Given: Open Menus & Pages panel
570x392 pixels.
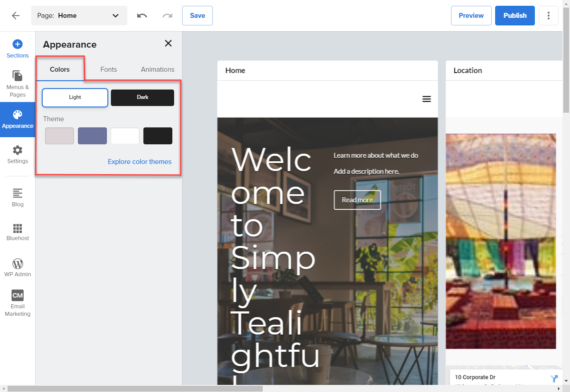Looking at the screenshot, I should pos(17,84).
